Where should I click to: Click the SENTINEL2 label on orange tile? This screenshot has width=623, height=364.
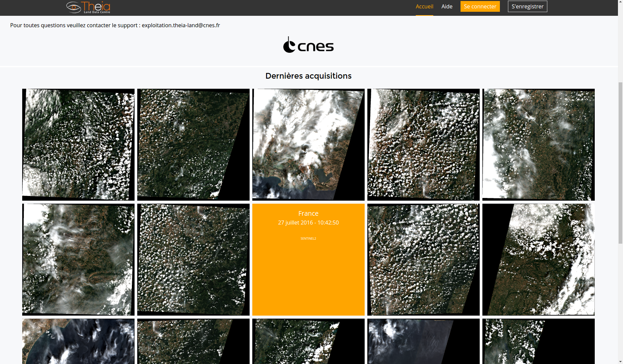click(308, 239)
